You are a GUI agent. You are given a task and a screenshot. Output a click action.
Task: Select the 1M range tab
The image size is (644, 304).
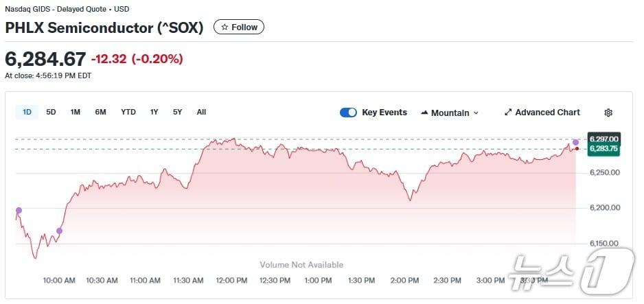coord(76,112)
